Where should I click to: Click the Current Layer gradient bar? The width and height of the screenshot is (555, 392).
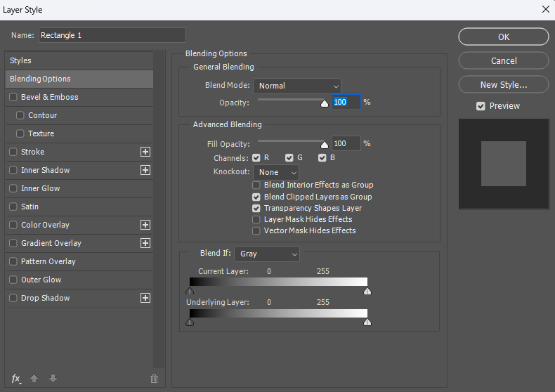(x=279, y=282)
